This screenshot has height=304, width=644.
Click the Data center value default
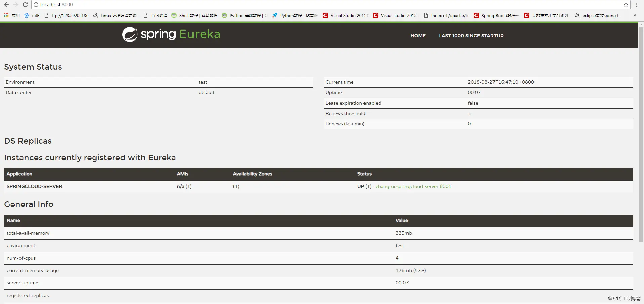[206, 92]
